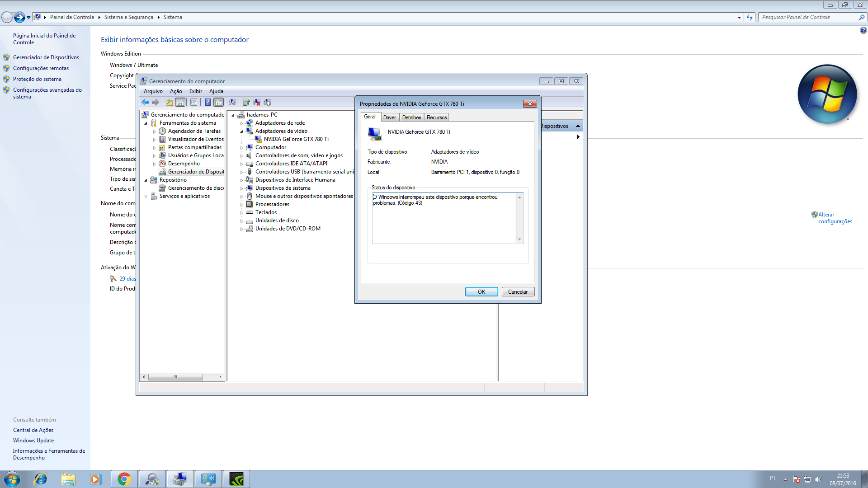Click the Action Center flag tray icon

[797, 479]
